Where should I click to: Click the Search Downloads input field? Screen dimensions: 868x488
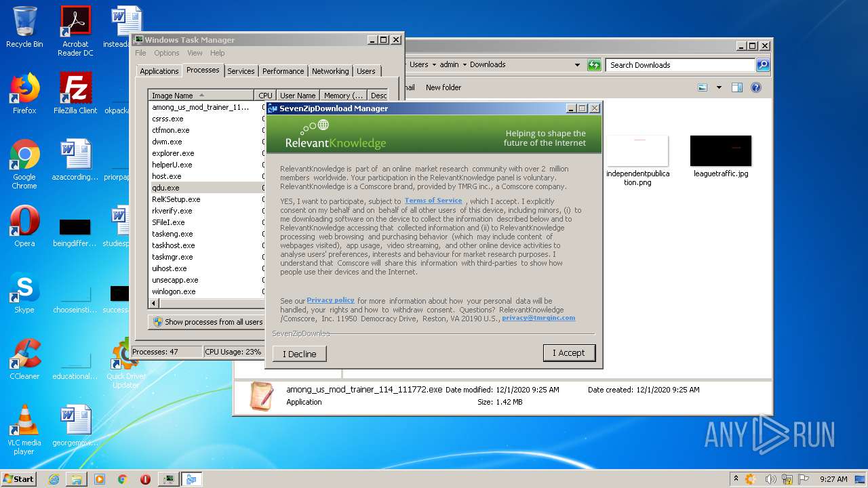pyautogui.click(x=680, y=65)
